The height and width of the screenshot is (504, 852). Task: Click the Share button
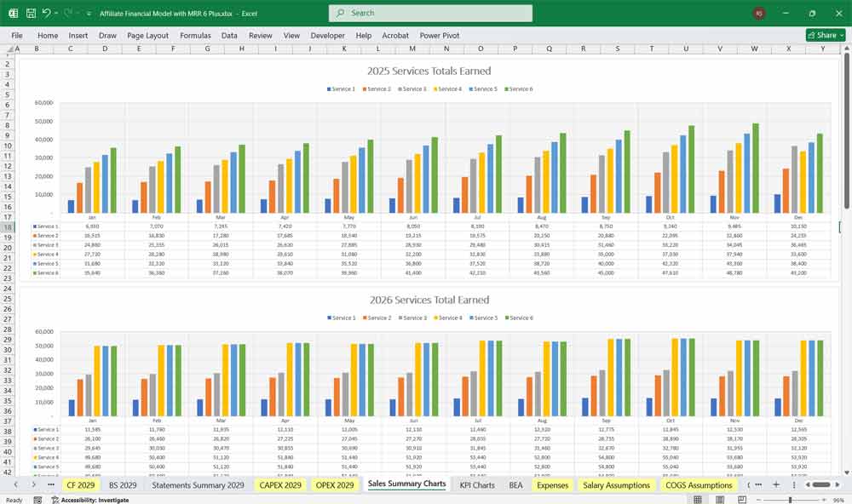825,35
